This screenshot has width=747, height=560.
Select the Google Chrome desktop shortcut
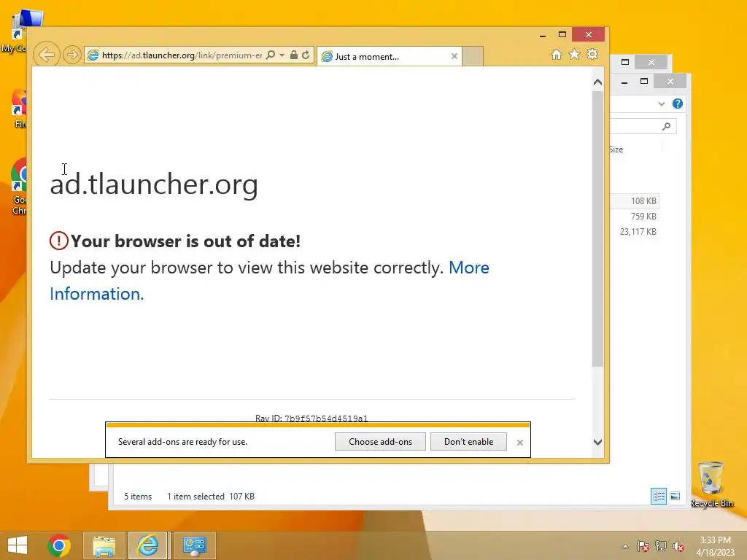coord(19,187)
